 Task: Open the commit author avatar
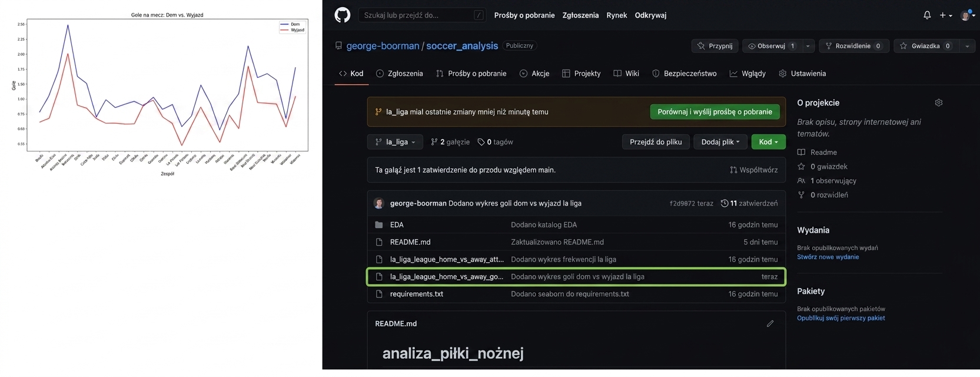pos(379,203)
